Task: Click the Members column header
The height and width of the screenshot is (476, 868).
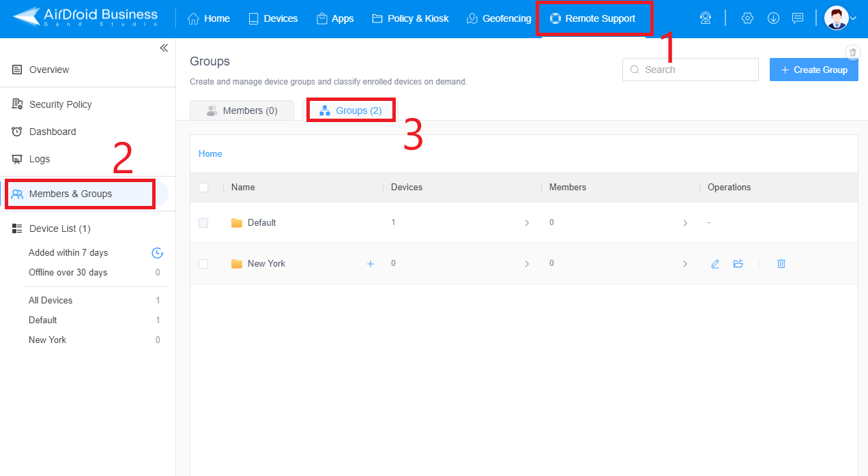Action: [x=568, y=188]
